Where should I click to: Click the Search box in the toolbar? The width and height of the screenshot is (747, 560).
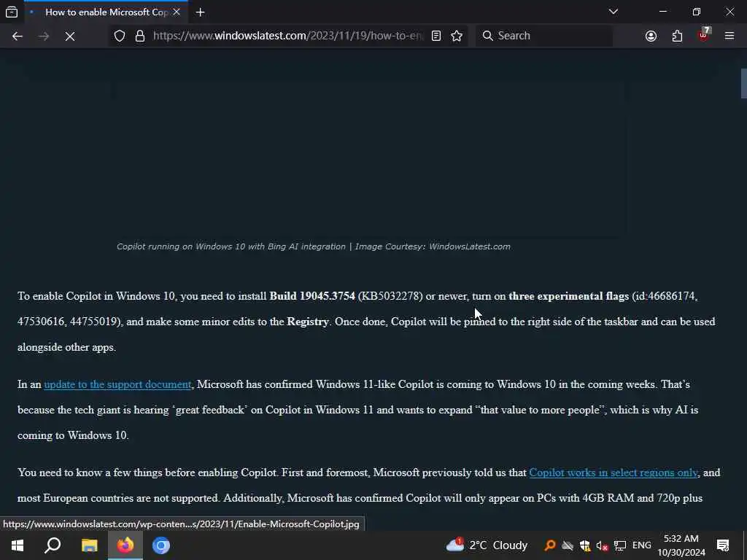544,36
